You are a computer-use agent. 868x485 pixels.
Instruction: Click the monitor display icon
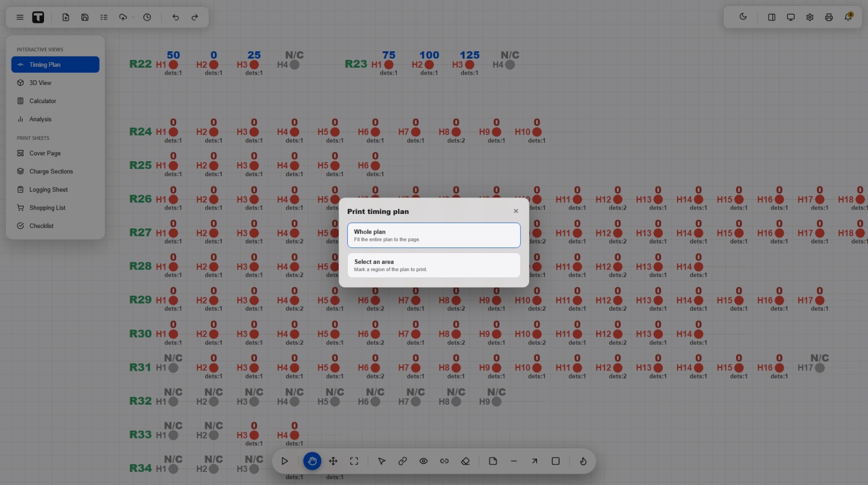(791, 17)
